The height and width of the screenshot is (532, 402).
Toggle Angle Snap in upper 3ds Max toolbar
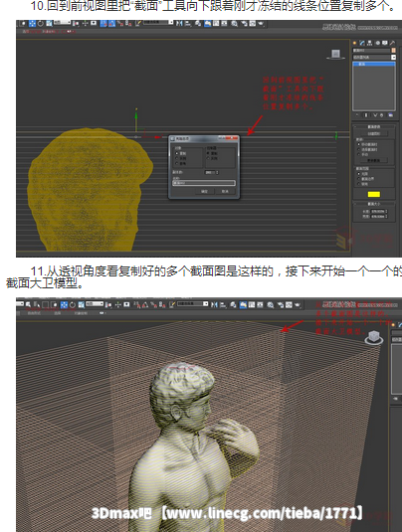(111, 24)
